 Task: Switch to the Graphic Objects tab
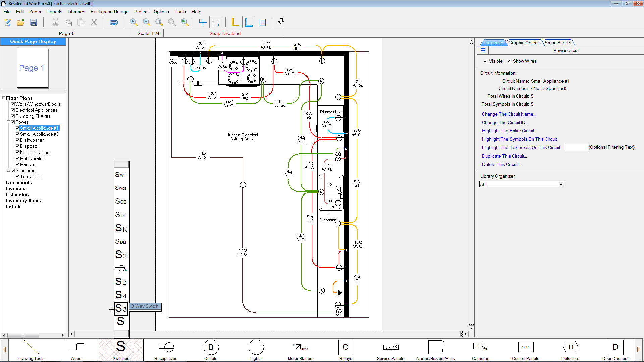524,43
